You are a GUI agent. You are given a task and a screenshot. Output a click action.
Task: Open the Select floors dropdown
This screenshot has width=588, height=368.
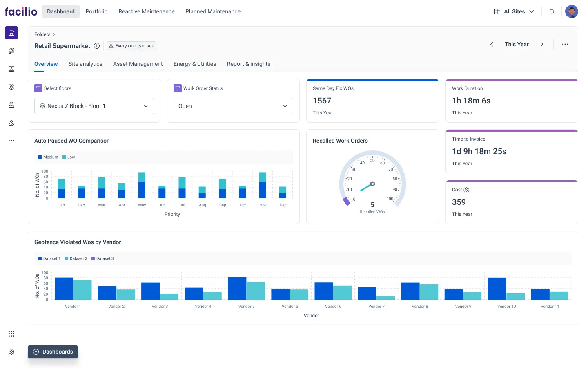[94, 106]
